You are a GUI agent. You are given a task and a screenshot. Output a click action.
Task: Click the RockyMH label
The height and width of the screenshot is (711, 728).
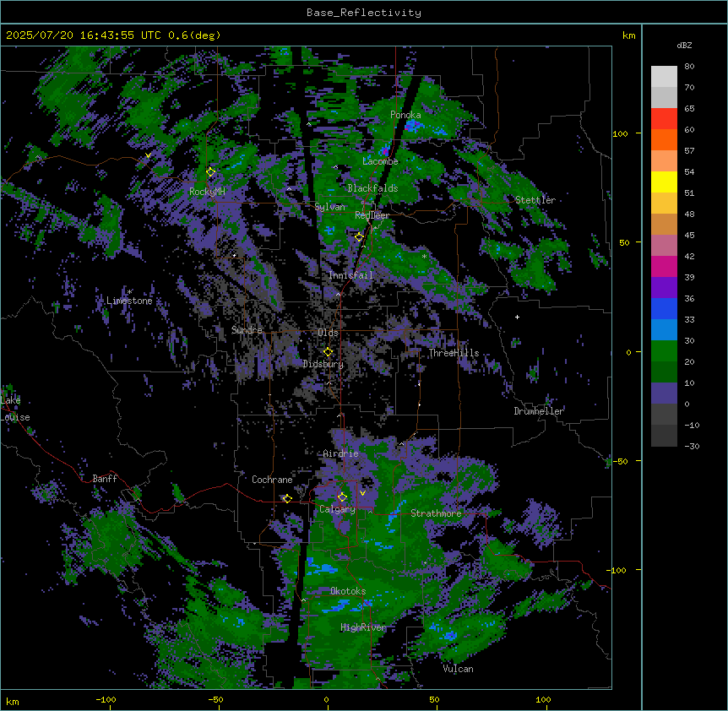tap(207, 192)
